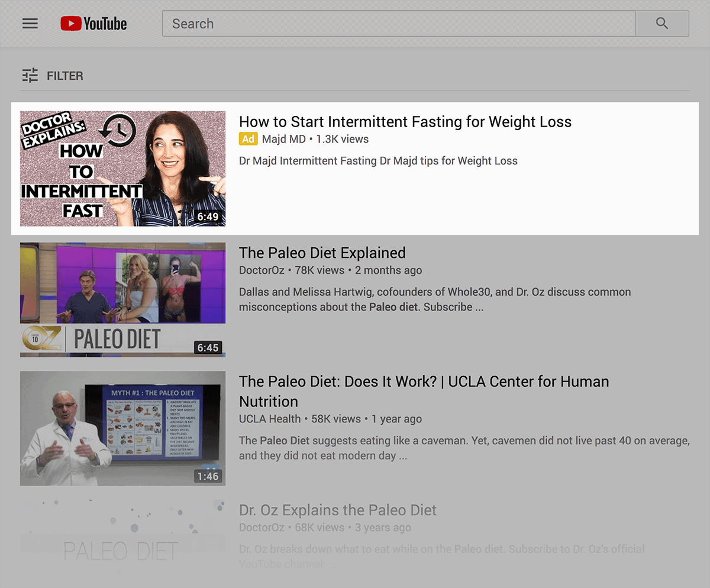Open 'The Paleo Diet: Does It Work?' title
710x588 pixels.
point(424,392)
